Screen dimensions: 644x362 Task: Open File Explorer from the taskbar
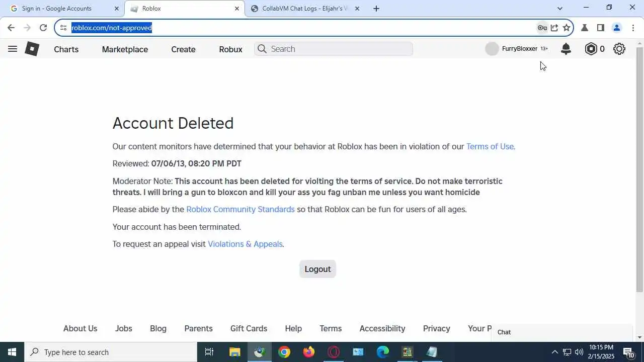234,352
